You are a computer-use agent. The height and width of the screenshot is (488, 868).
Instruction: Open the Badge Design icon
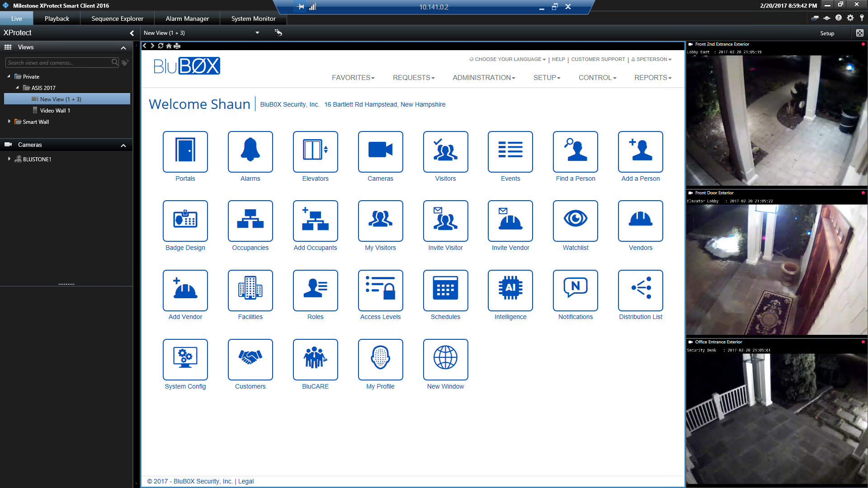185,221
